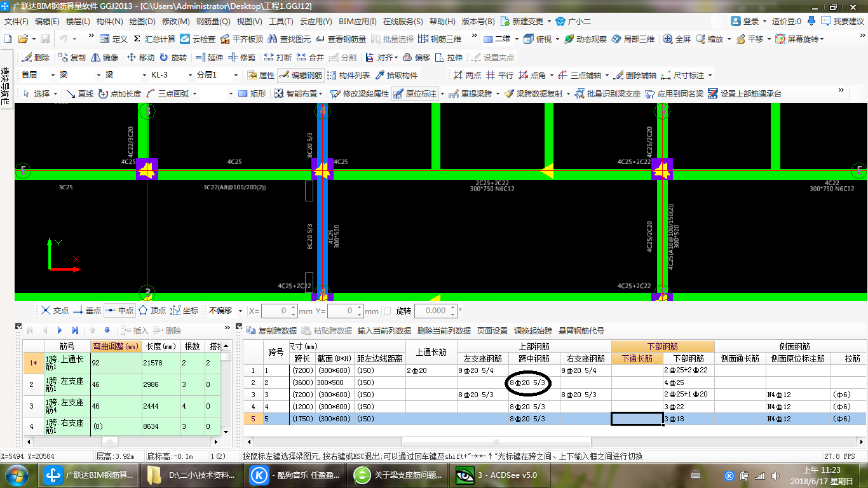Select the 移动 move tool
This screenshot has width=868, height=488.
point(140,57)
